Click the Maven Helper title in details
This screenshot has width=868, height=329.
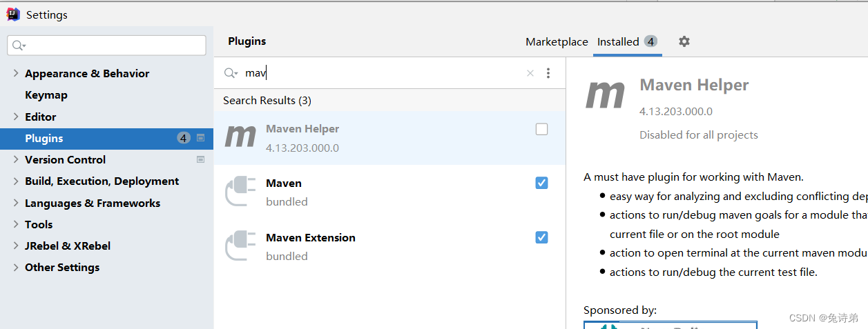point(694,85)
